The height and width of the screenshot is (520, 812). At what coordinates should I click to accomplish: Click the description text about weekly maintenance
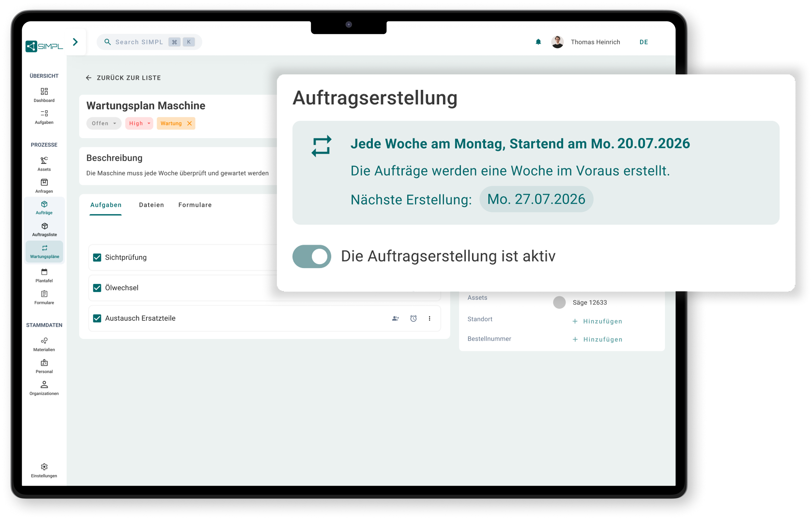[x=177, y=173]
